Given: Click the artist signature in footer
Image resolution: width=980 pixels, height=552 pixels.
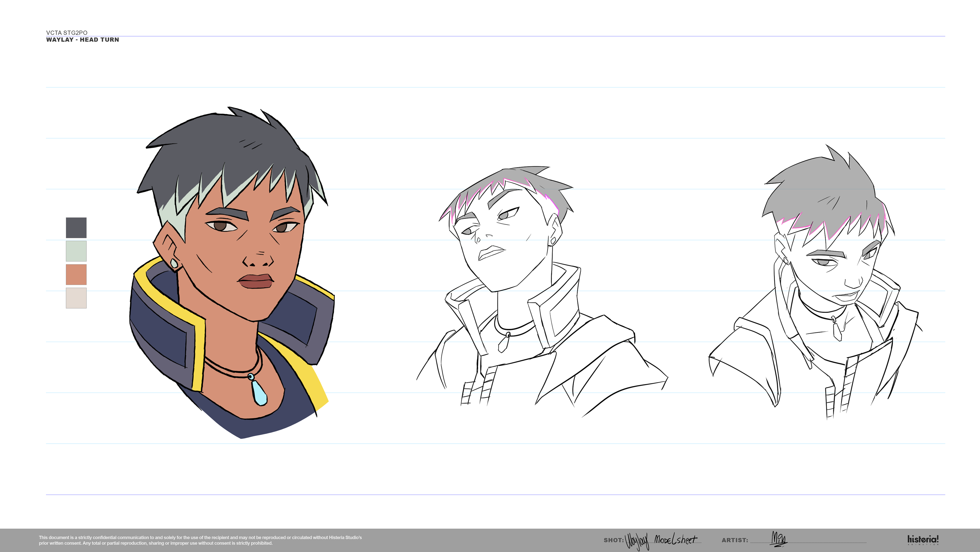Looking at the screenshot, I should pyautogui.click(x=778, y=539).
